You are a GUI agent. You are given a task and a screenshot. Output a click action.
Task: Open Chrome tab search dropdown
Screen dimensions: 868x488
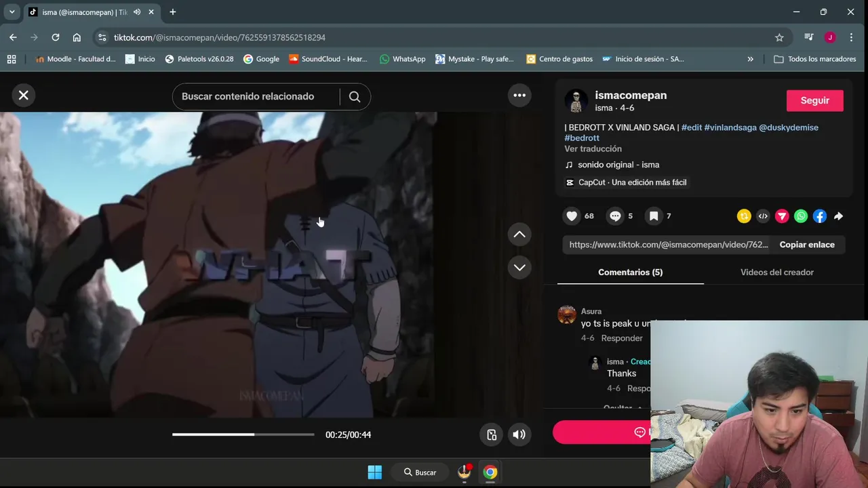(x=12, y=12)
